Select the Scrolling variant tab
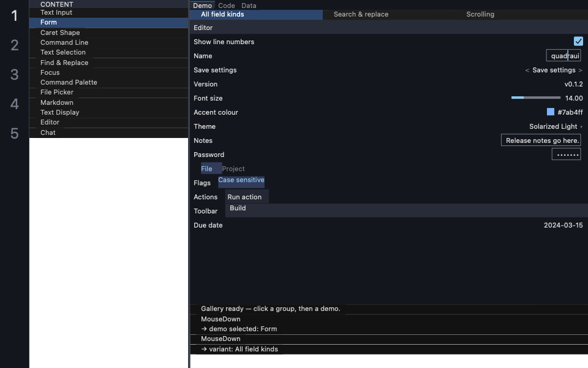 (522, 14)
